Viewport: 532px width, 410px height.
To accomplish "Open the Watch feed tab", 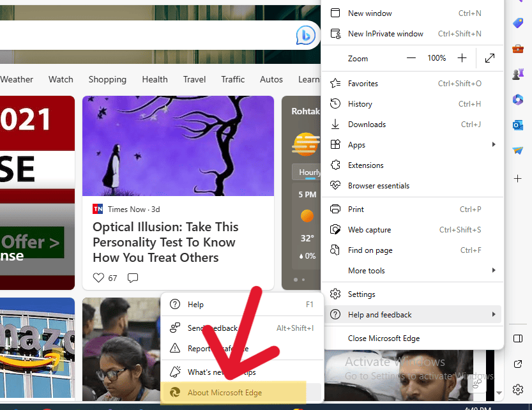I will [x=61, y=79].
